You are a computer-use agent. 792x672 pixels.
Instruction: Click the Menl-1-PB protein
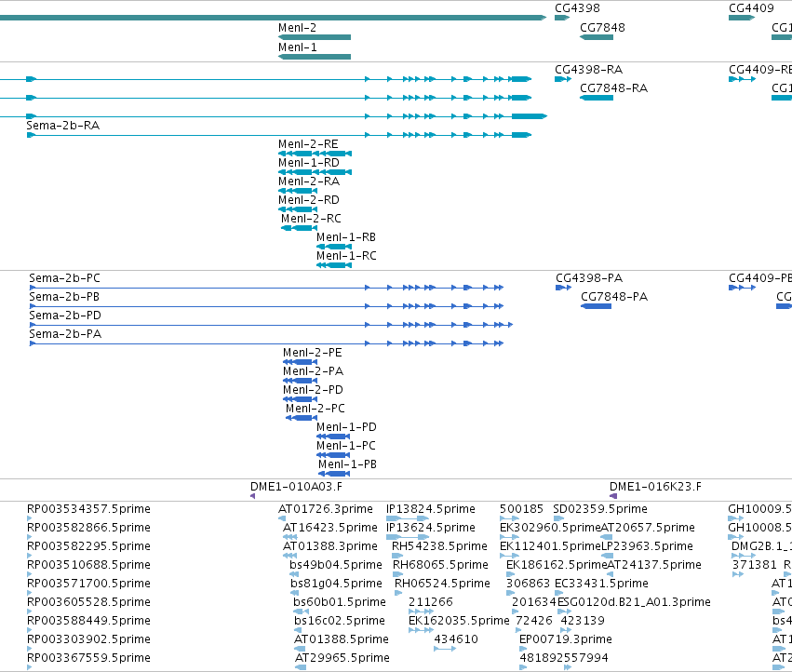pos(334,474)
